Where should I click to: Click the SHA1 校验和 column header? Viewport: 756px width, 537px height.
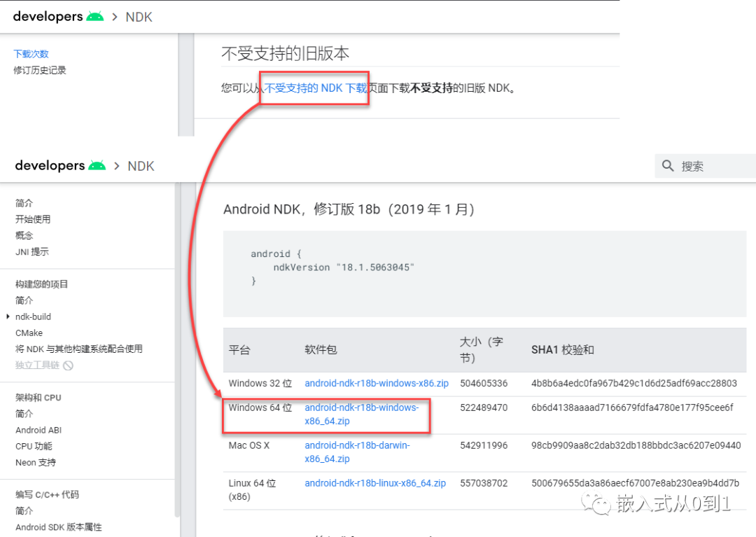point(563,350)
